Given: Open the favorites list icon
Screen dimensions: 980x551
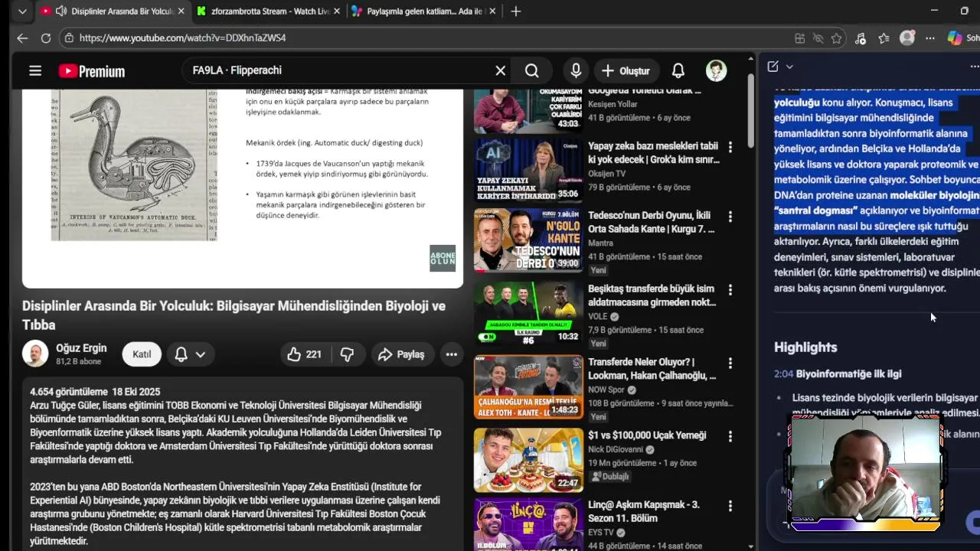Looking at the screenshot, I should (884, 38).
